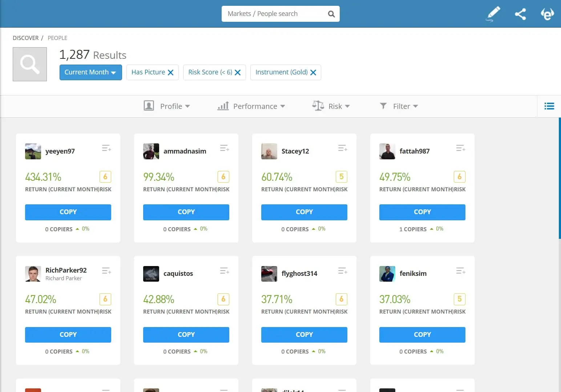Click the Risk scales icon
This screenshot has height=392, width=561.
click(x=318, y=106)
